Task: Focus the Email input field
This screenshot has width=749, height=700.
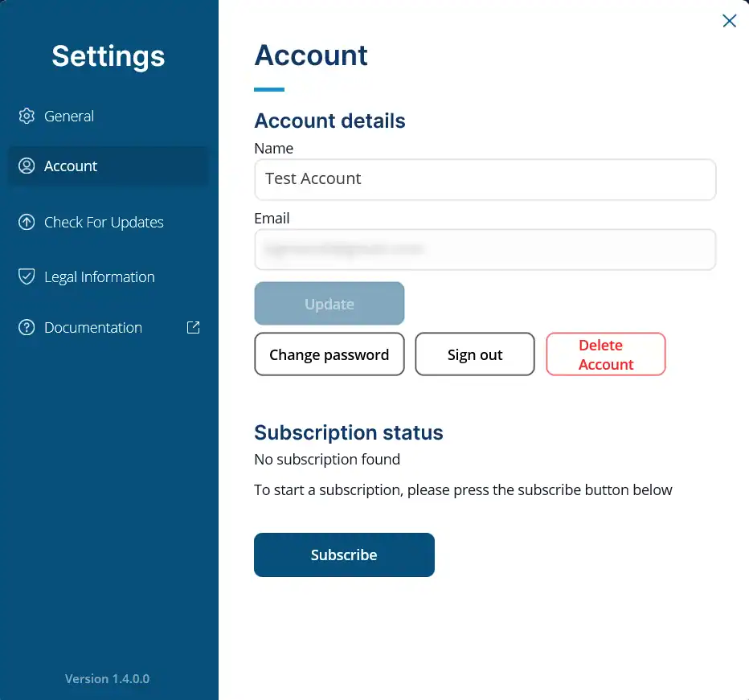Action: [x=485, y=249]
